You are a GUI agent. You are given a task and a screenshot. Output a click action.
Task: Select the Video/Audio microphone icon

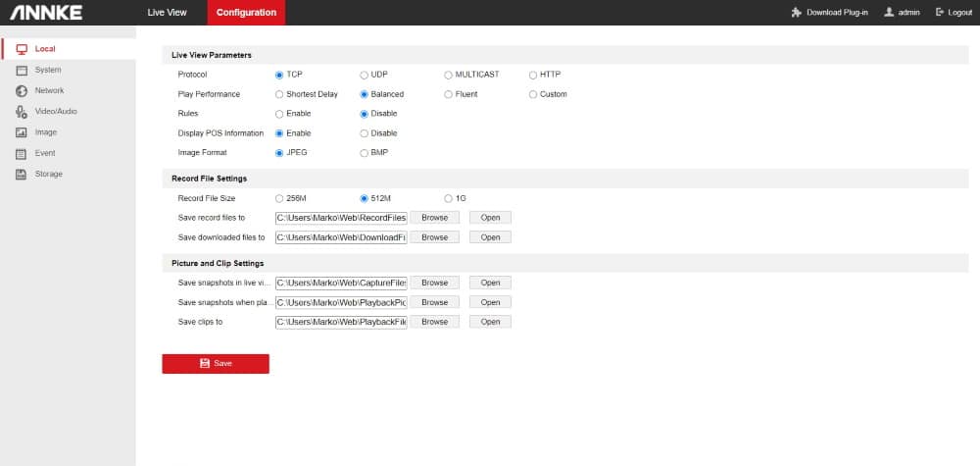[x=22, y=112]
